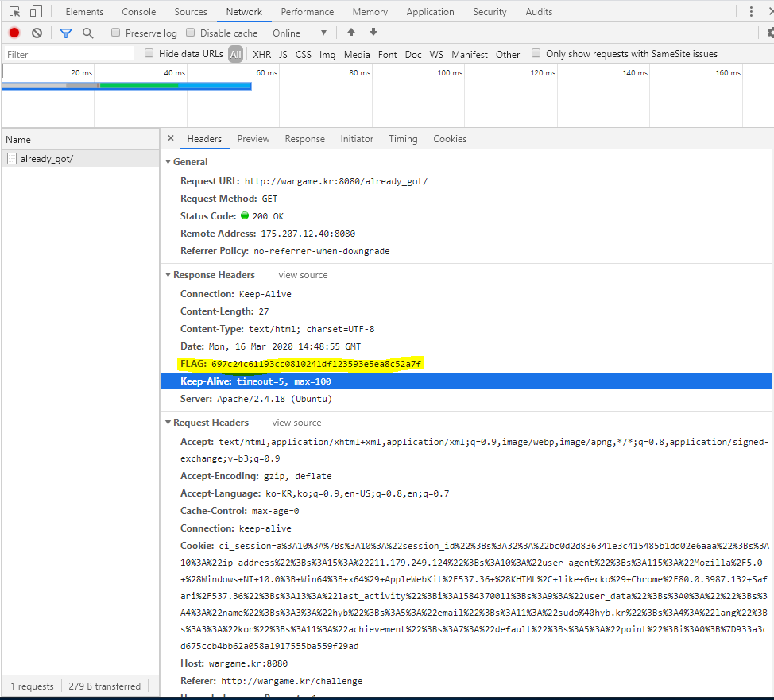Open the Performance panel
The width and height of the screenshot is (774, 700).
[307, 12]
